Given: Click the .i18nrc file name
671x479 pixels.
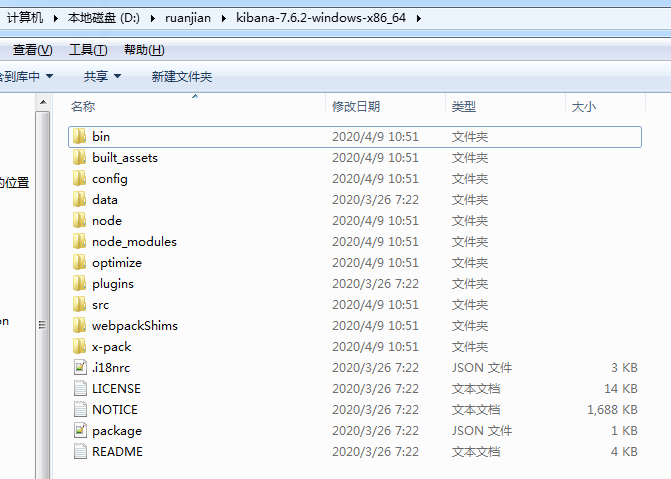Looking at the screenshot, I should tap(111, 367).
